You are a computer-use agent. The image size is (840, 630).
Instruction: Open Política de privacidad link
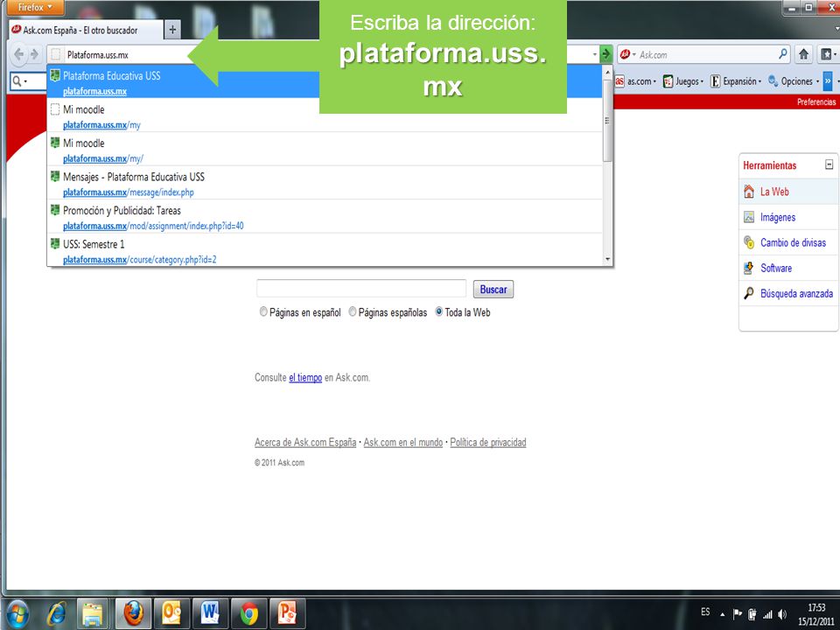tap(488, 443)
